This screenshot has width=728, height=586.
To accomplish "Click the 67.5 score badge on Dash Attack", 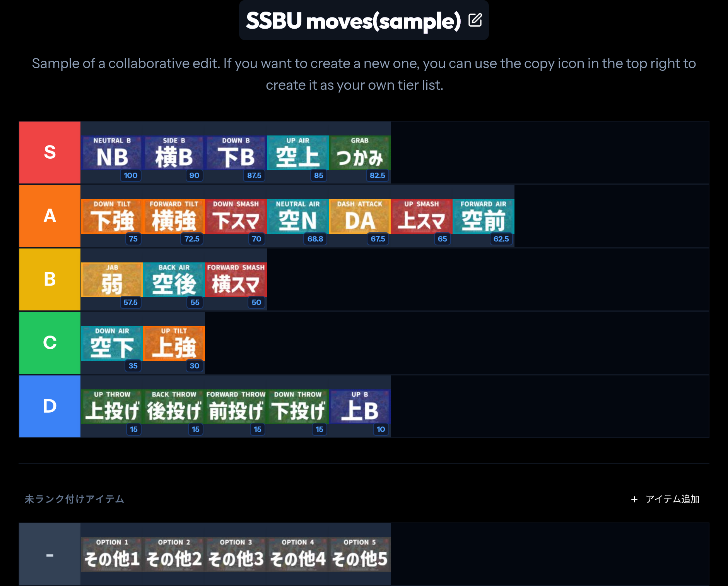I will click(x=378, y=239).
